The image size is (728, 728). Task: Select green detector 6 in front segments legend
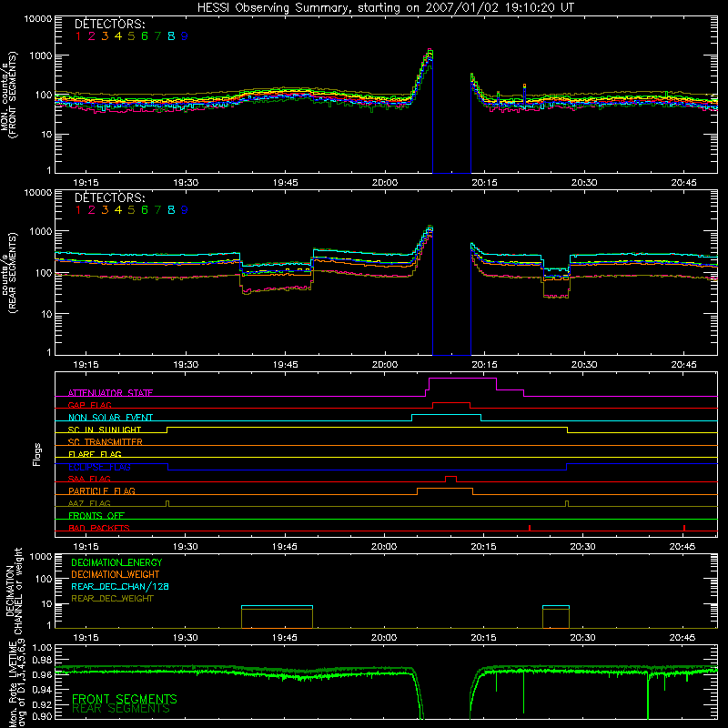point(145,36)
